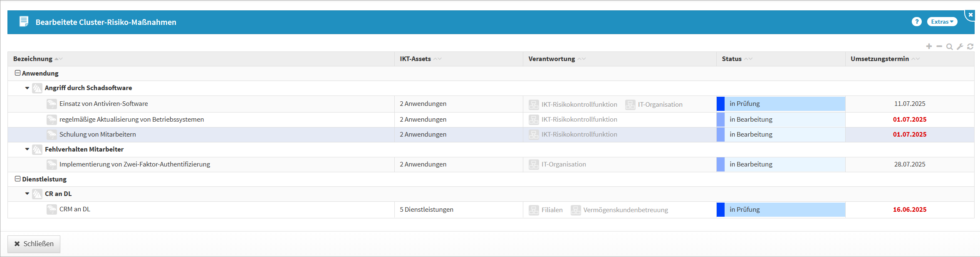Click the plus icon above the table
The width and height of the screenshot is (980, 257).
click(929, 47)
